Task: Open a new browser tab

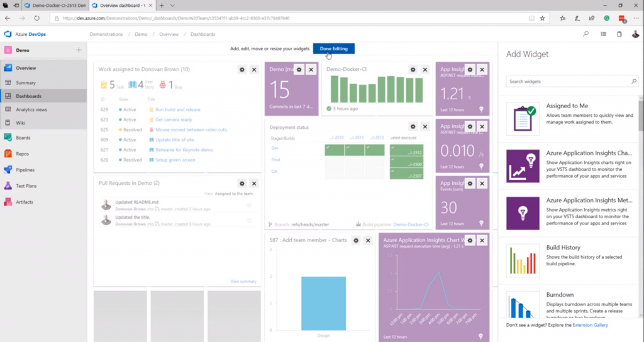Action: [x=162, y=6]
